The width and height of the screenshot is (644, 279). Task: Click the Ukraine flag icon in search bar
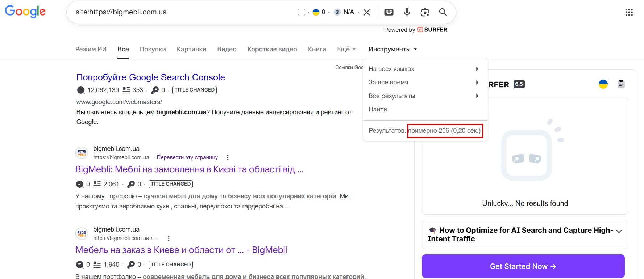click(316, 12)
